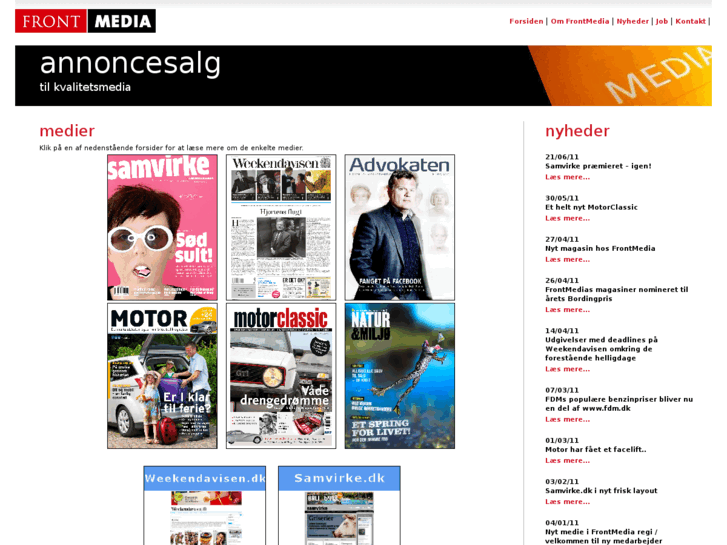The image size is (727, 545).
Task: Click the headline 'Nyt magasin hos FrontMedia'
Action: 600,249
